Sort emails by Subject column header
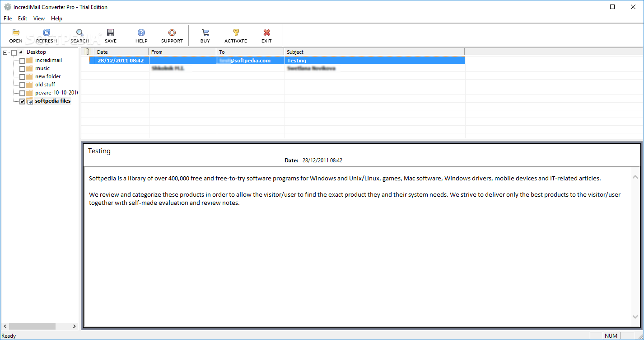644x340 pixels. (375, 52)
